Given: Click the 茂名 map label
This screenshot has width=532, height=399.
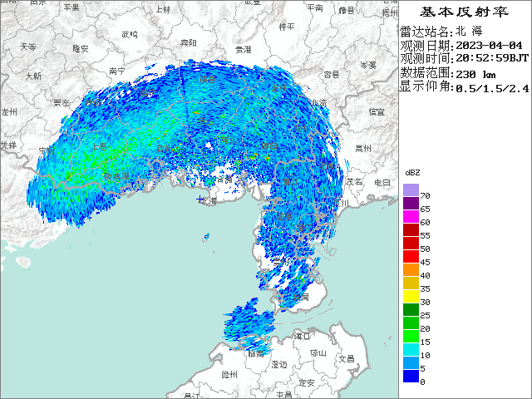Looking at the screenshot, I should pyautogui.click(x=354, y=181).
